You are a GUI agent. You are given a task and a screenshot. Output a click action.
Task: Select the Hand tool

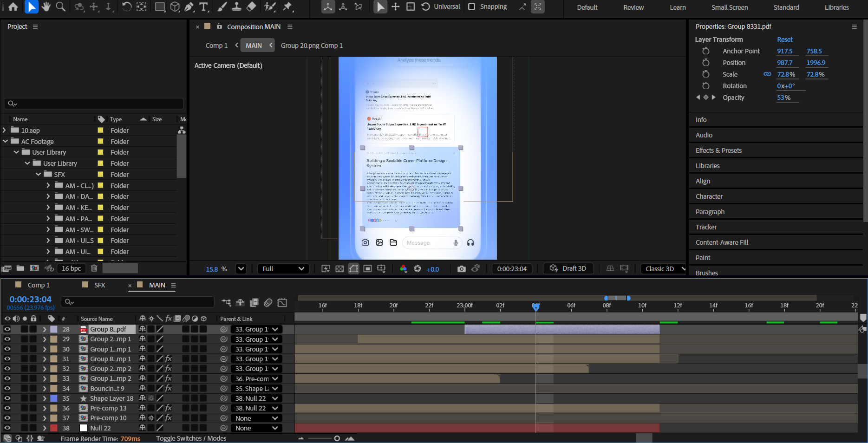(46, 7)
